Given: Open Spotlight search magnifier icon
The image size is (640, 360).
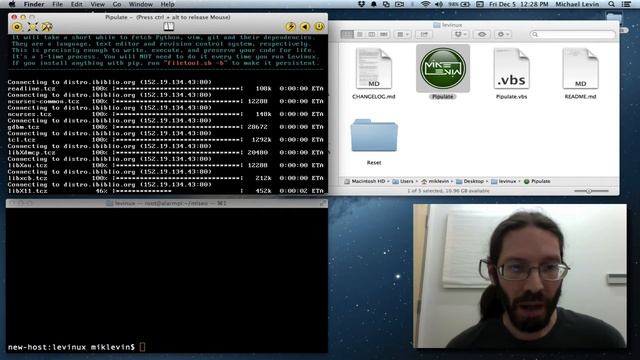Looking at the screenshot, I should [x=611, y=4].
